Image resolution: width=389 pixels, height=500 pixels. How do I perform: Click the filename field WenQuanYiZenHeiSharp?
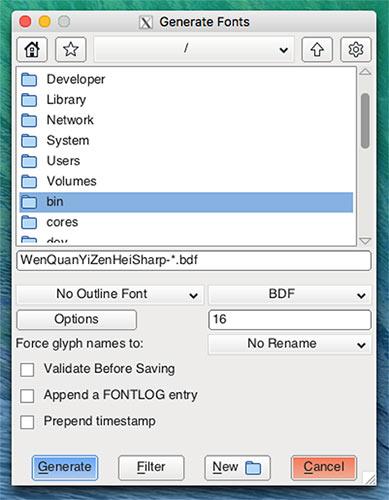coord(194,260)
